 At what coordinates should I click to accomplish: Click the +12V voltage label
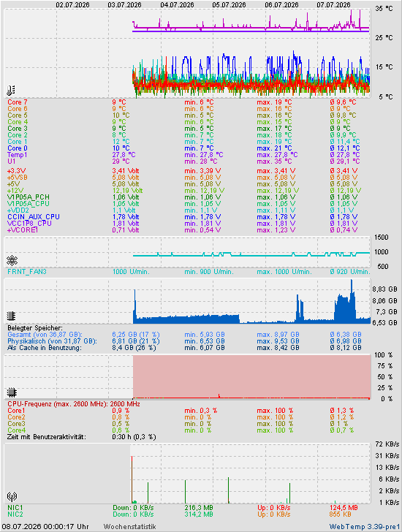(15, 191)
